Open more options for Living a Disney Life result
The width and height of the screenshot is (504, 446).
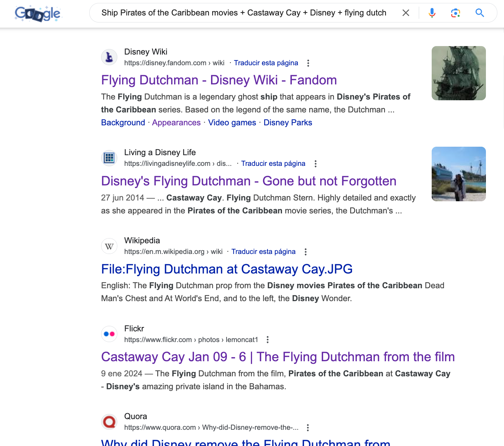pyautogui.click(x=315, y=164)
